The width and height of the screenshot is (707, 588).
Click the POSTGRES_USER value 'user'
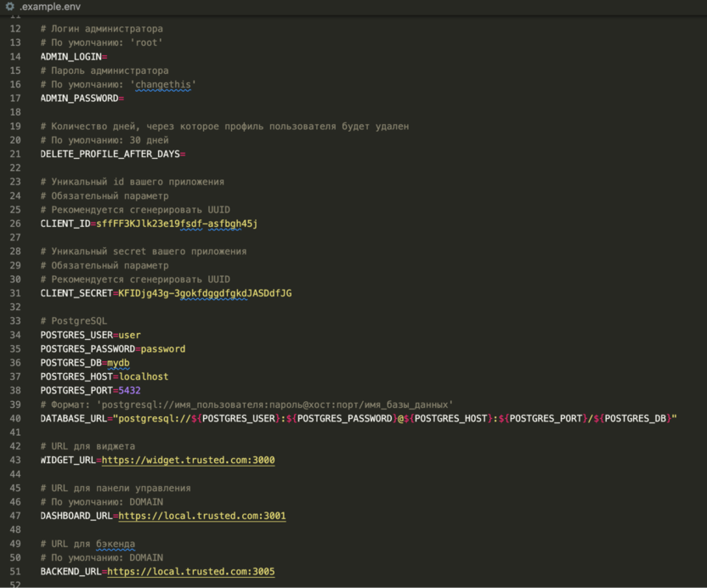tap(129, 335)
